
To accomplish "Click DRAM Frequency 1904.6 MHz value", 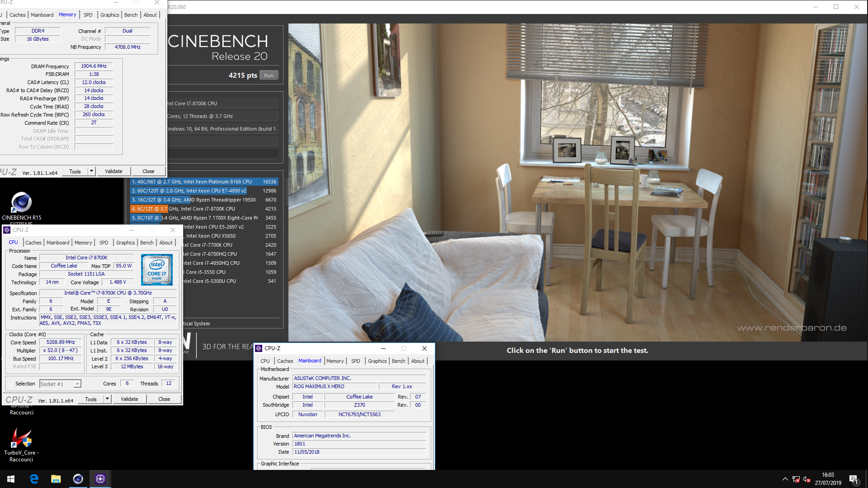I will click(x=94, y=66).
